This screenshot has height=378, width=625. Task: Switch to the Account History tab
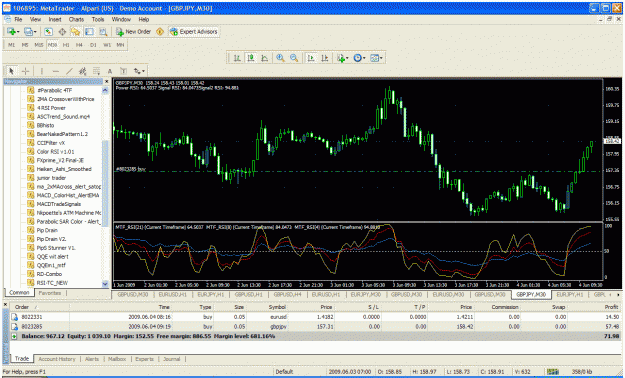57,359
